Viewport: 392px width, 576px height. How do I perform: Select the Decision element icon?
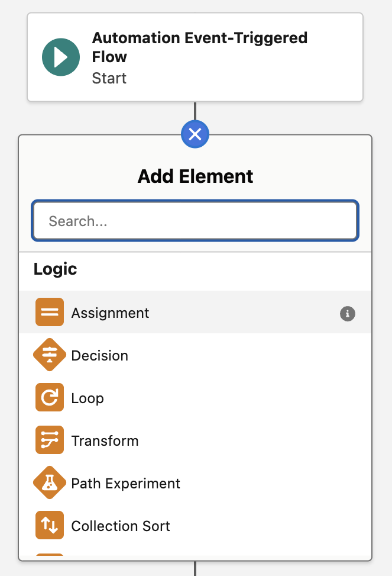50,355
